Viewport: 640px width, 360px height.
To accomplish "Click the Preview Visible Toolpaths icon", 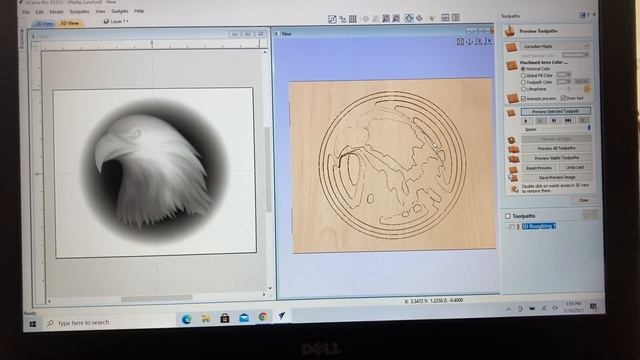I will [513, 159].
